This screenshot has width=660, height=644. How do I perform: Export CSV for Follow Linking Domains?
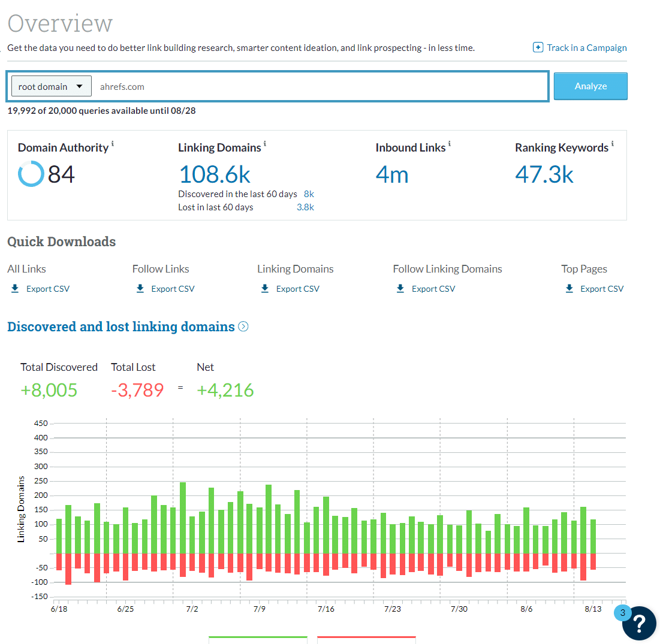(433, 289)
